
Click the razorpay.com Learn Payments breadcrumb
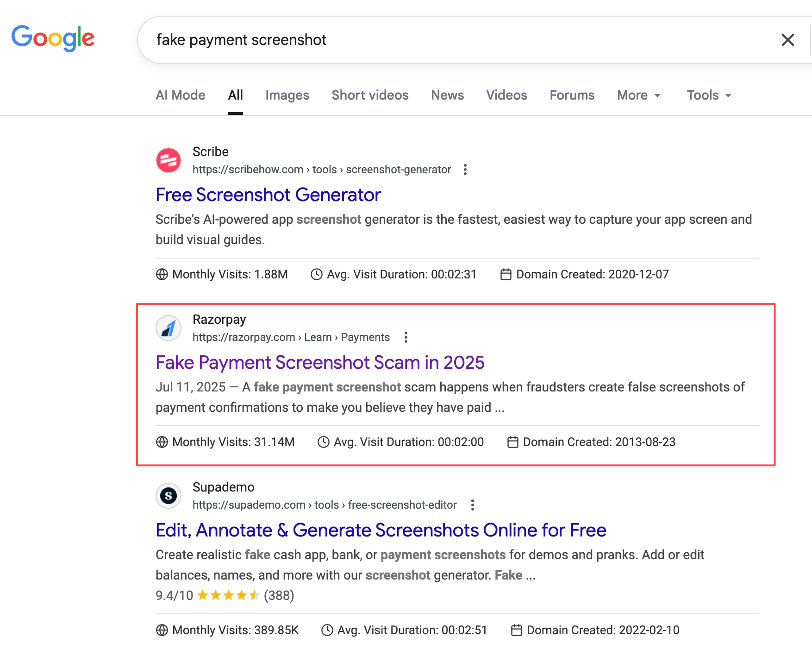coord(291,337)
